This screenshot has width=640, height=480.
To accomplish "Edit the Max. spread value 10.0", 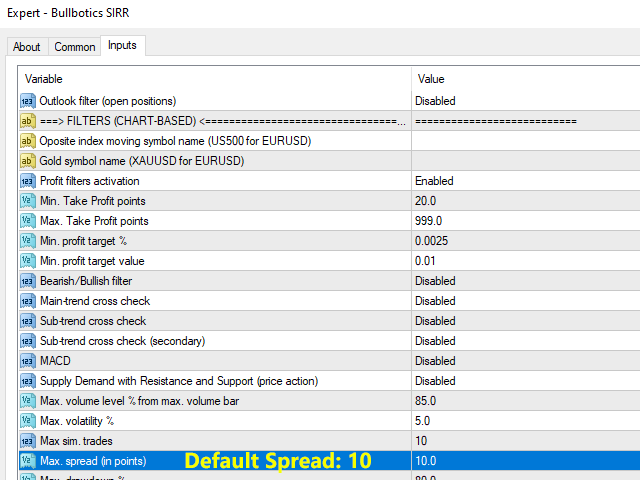I will 526,461.
